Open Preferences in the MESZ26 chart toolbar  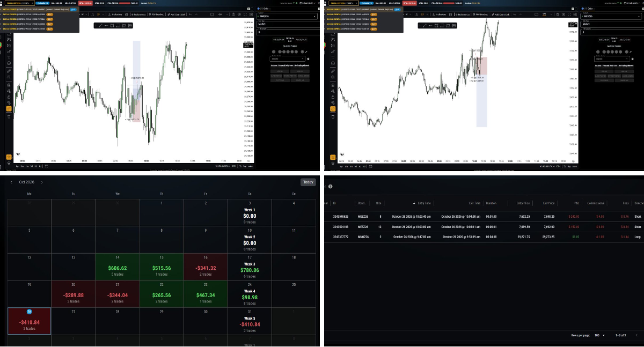click(x=463, y=14)
